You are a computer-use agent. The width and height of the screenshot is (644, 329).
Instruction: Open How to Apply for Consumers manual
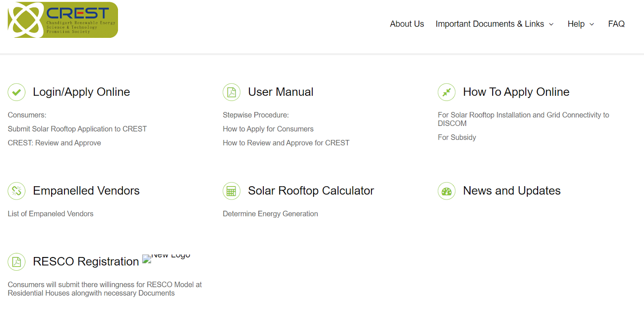tap(268, 129)
